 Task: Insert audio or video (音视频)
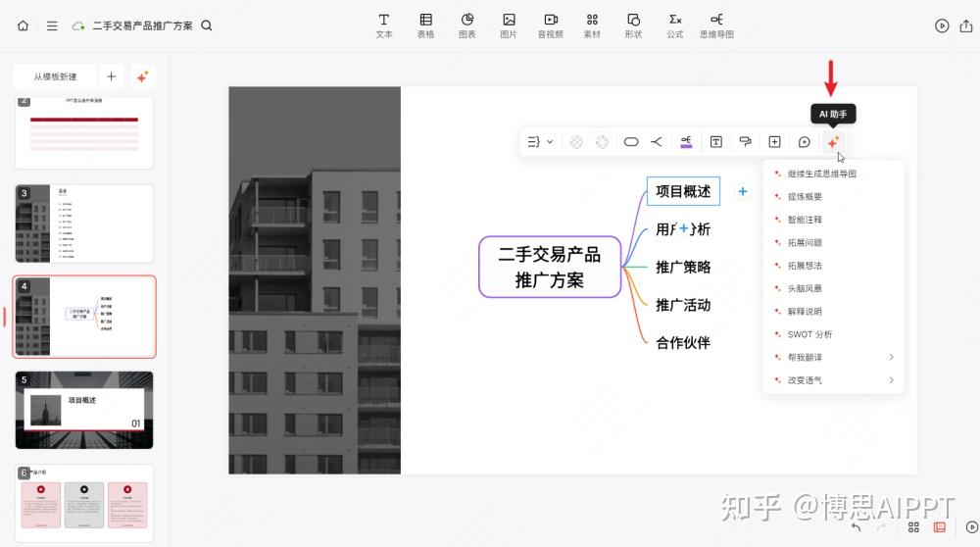click(550, 25)
